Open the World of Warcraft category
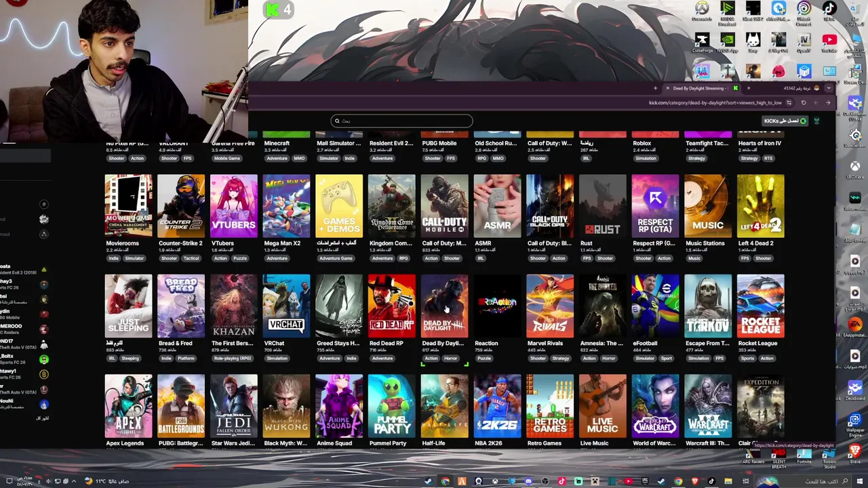The height and width of the screenshot is (488, 868). pyautogui.click(x=655, y=406)
